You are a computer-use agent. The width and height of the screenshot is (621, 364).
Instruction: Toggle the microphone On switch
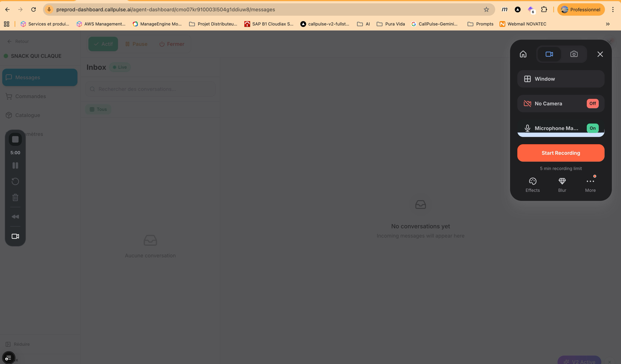(x=592, y=128)
